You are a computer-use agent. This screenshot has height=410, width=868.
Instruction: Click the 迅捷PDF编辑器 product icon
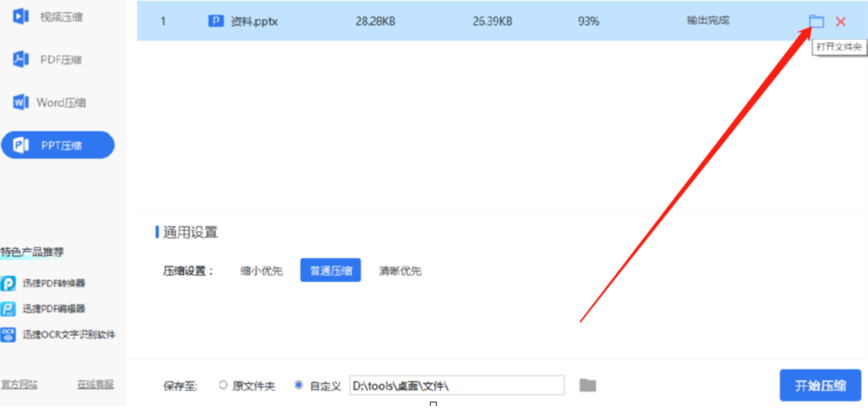[8, 309]
